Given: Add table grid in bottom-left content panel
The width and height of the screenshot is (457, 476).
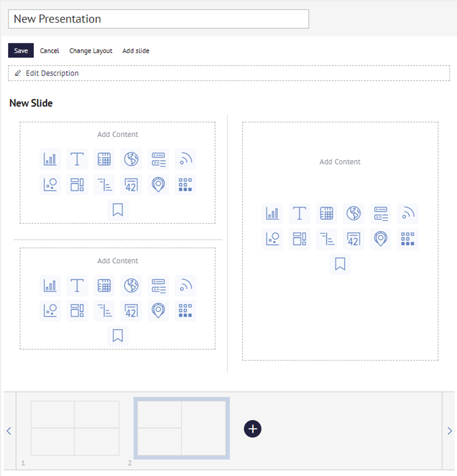Looking at the screenshot, I should coord(104,285).
